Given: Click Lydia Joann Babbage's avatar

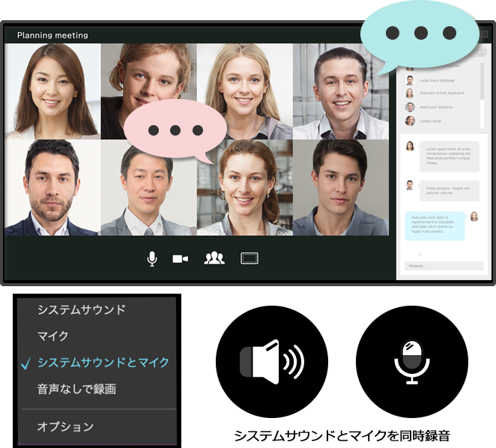Looking at the screenshot, I should click(x=410, y=80).
